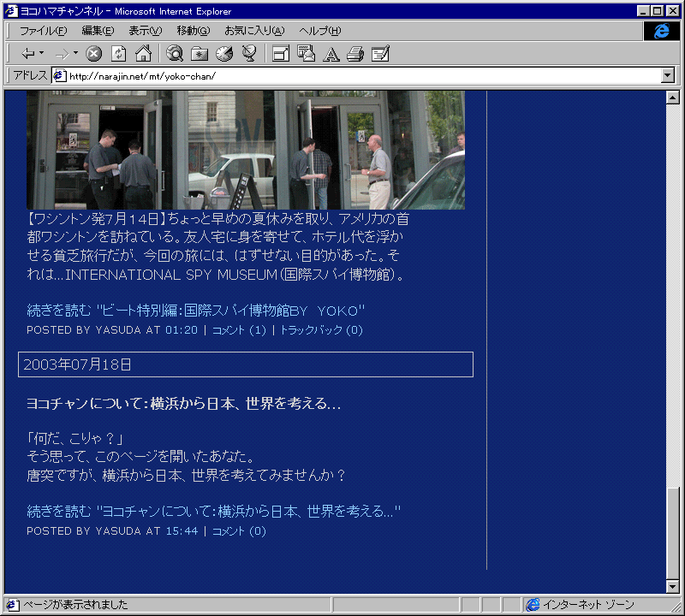
Task: Open the Back history dropdown arrow
Action: 41,53
